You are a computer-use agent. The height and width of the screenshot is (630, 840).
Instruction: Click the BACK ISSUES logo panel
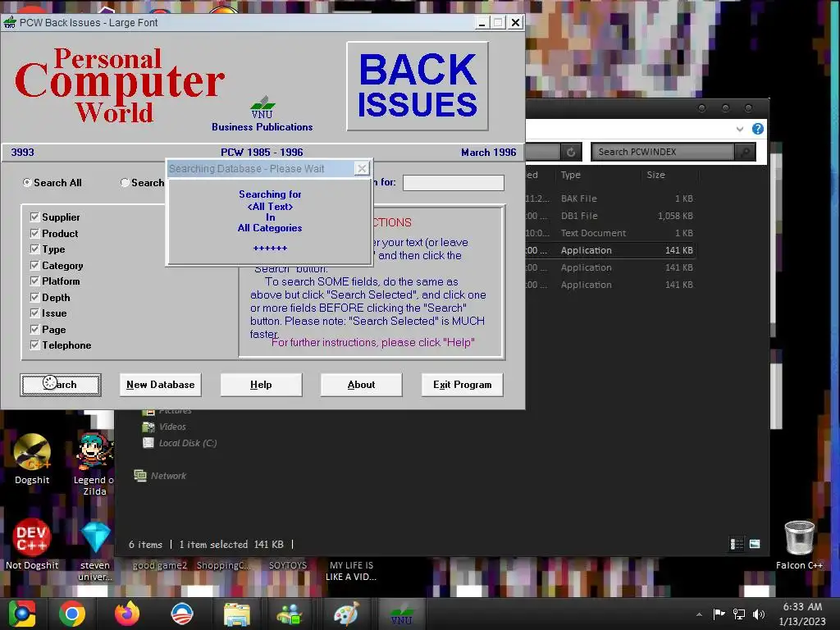[x=418, y=86]
